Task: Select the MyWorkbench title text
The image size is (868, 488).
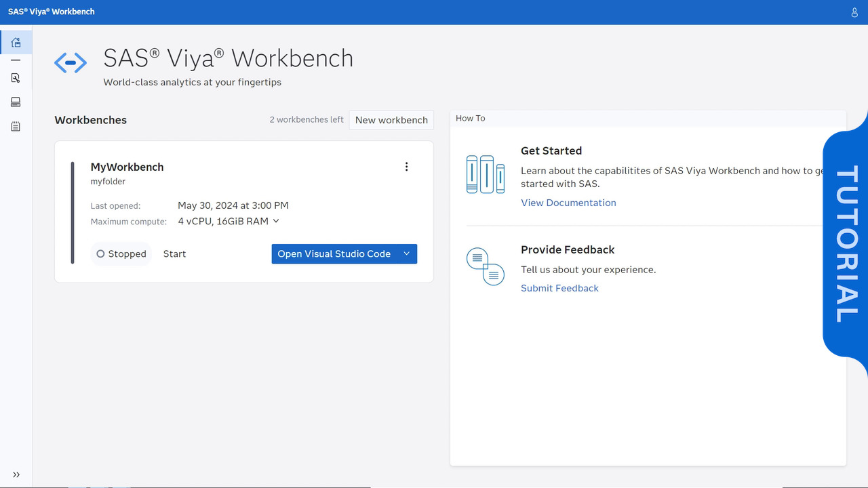Action: pos(127,167)
